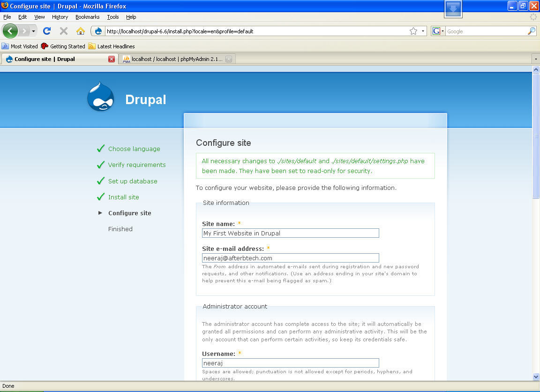Click the Getting Started red icon
The image size is (540, 392).
click(45, 46)
